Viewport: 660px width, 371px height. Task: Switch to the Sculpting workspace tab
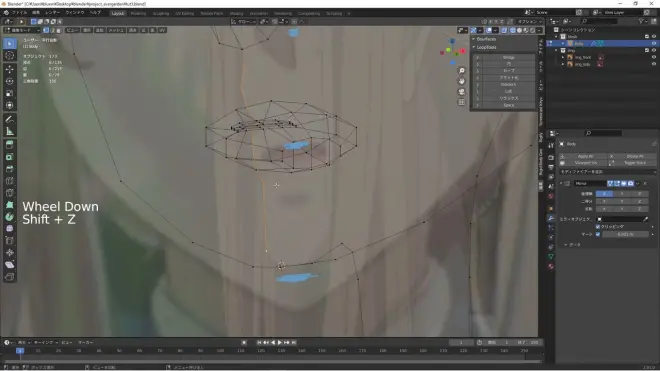[x=160, y=13]
